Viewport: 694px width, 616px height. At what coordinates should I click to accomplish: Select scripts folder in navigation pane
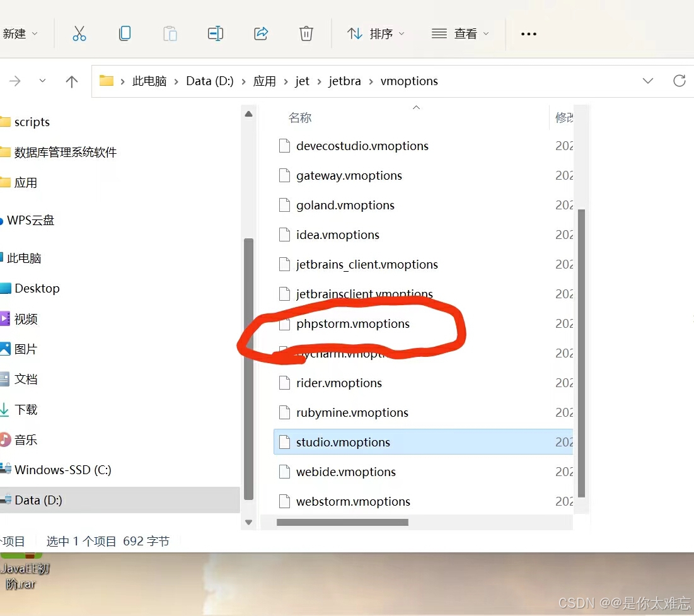[x=25, y=122]
